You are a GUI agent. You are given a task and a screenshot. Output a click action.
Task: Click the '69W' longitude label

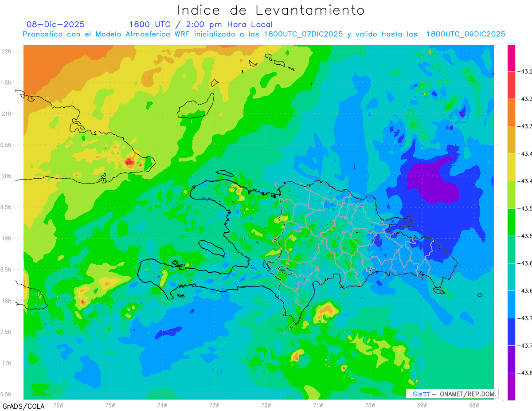422,405
